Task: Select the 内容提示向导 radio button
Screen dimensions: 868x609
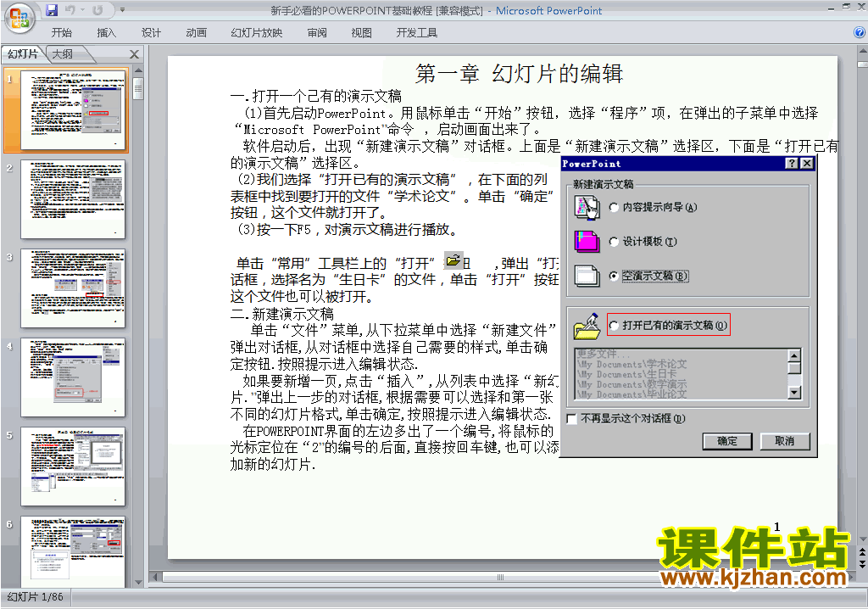Action: tap(614, 207)
